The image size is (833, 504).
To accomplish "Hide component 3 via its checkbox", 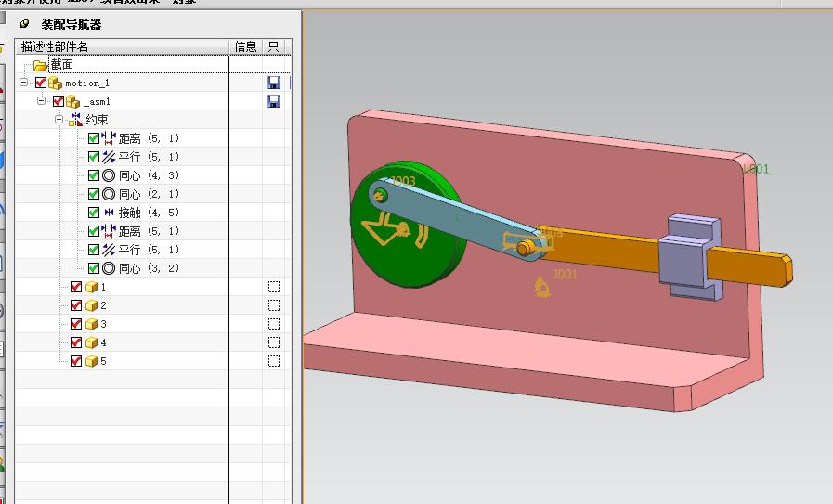I will pyautogui.click(x=76, y=324).
